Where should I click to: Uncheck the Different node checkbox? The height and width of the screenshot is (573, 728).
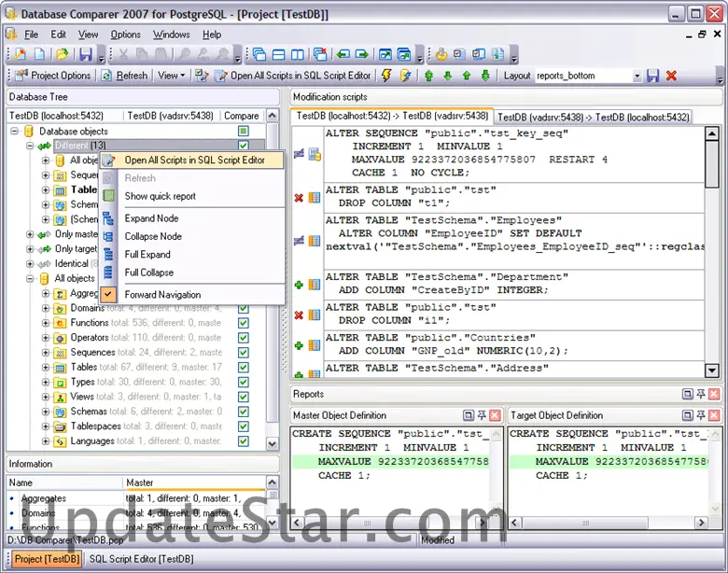tap(244, 146)
